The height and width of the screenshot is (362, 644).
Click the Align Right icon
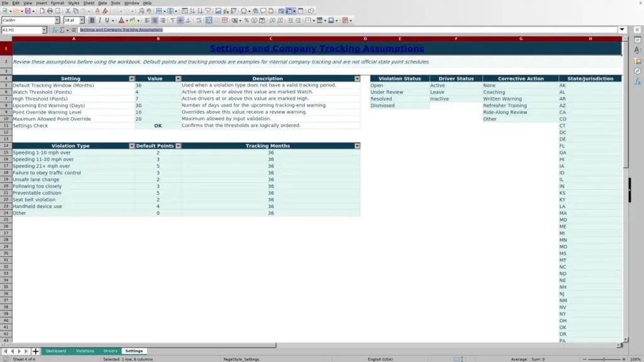pos(163,20)
